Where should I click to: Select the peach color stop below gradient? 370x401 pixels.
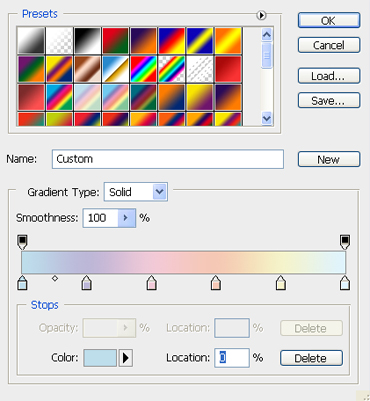click(216, 283)
